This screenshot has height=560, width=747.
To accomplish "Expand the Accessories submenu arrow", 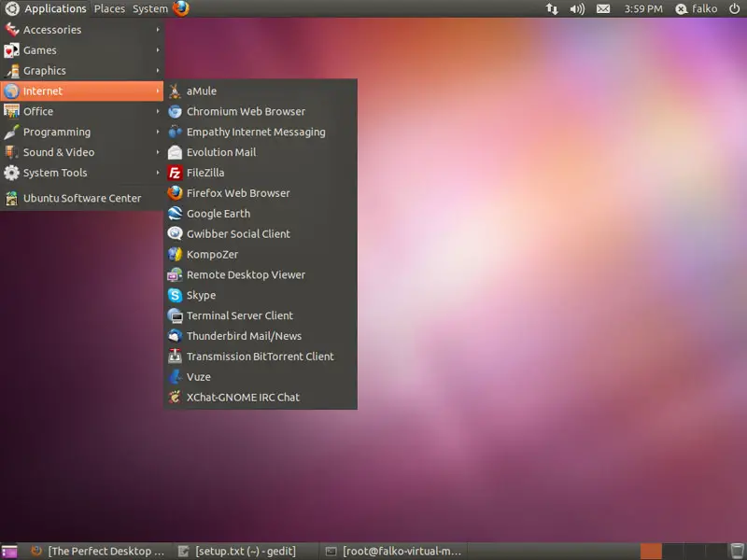I will coord(157,30).
